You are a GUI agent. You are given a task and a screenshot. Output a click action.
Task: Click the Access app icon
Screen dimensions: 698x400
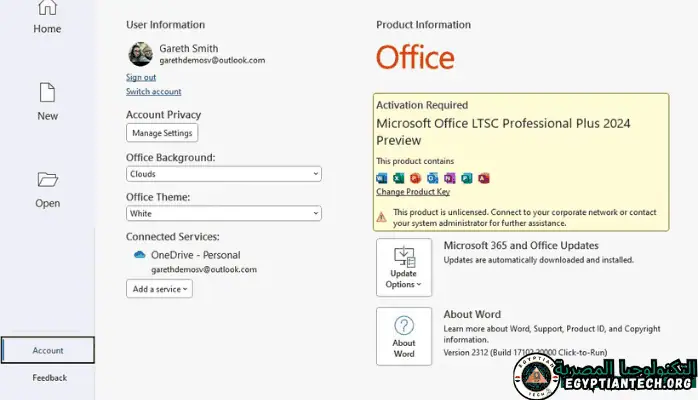click(x=484, y=178)
